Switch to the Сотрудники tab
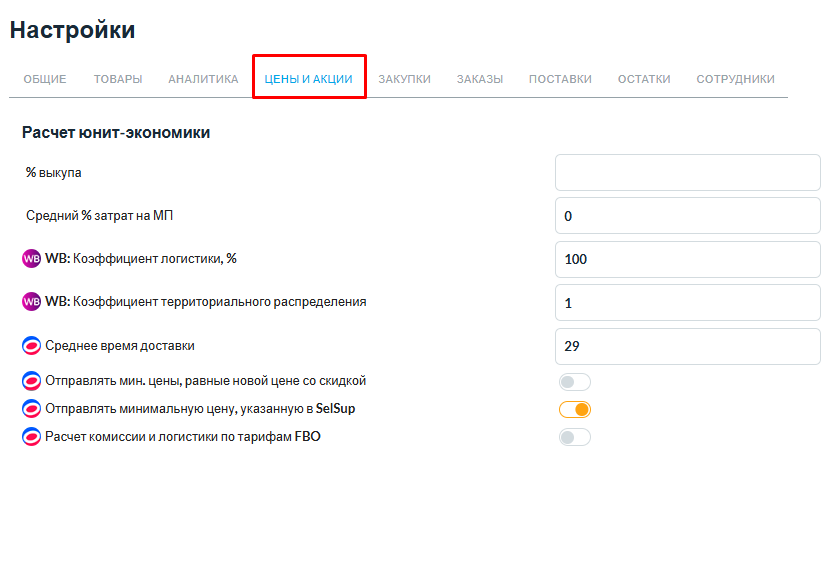This screenshot has width=831, height=569. pyautogui.click(x=735, y=79)
